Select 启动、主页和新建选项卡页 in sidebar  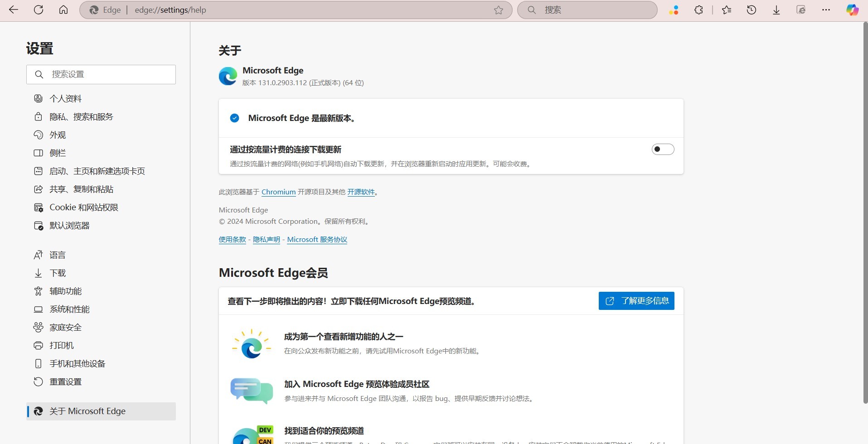(101, 171)
